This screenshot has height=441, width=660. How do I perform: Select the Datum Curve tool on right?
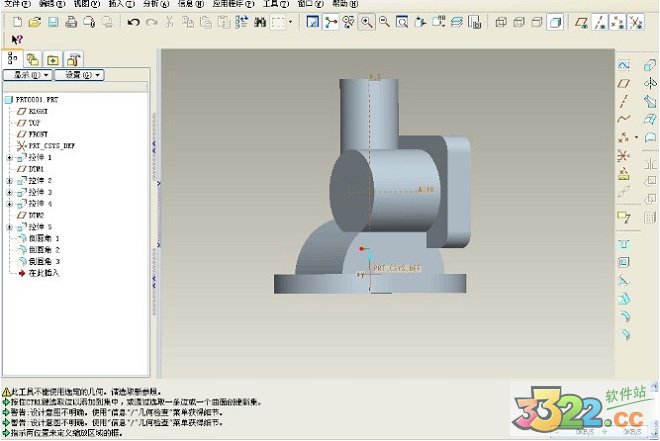tap(623, 120)
